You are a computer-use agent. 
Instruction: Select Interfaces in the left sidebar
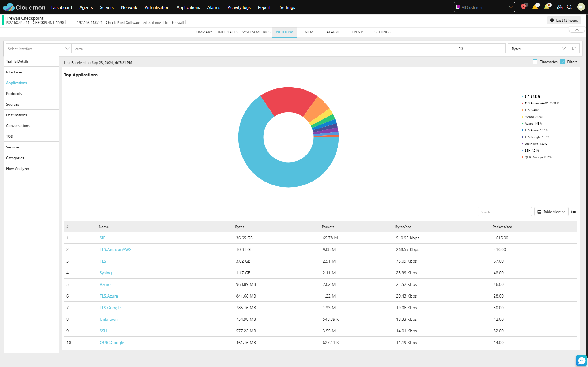(31, 72)
